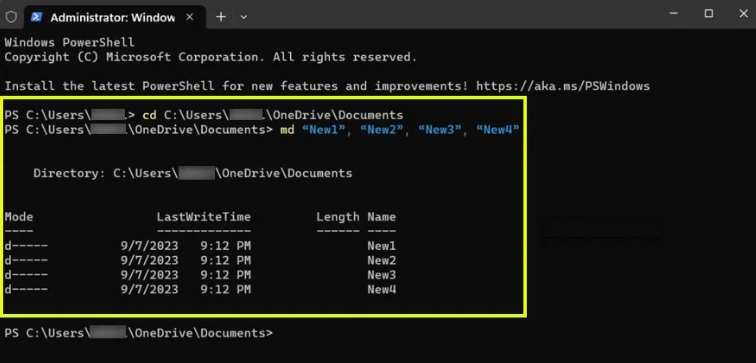Click the Mode column header
This screenshot has width=756, height=363.
coord(19,217)
